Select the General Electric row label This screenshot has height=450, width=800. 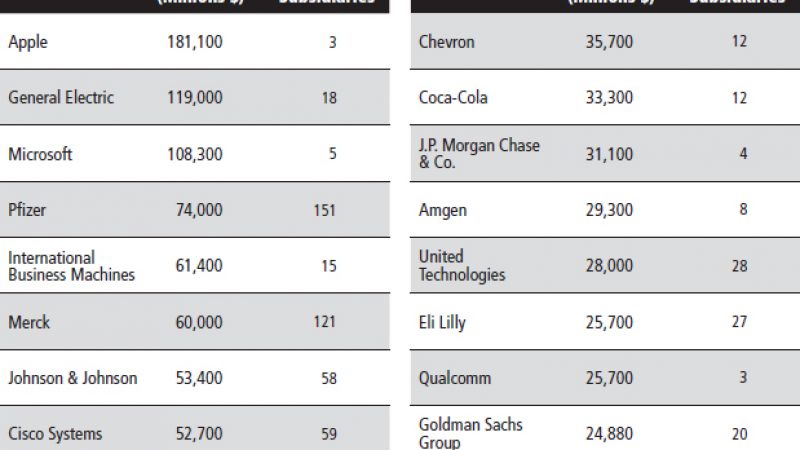pyautogui.click(x=61, y=98)
